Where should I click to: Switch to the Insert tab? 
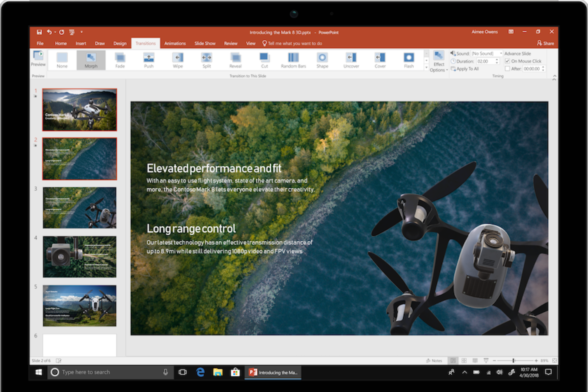pyautogui.click(x=81, y=43)
